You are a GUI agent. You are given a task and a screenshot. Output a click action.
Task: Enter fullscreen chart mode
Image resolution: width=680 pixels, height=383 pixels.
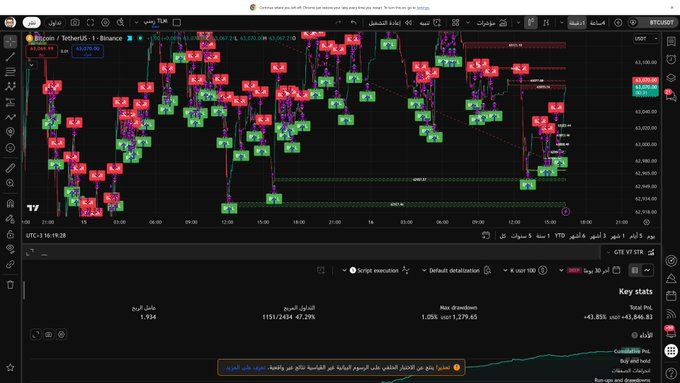coord(90,22)
